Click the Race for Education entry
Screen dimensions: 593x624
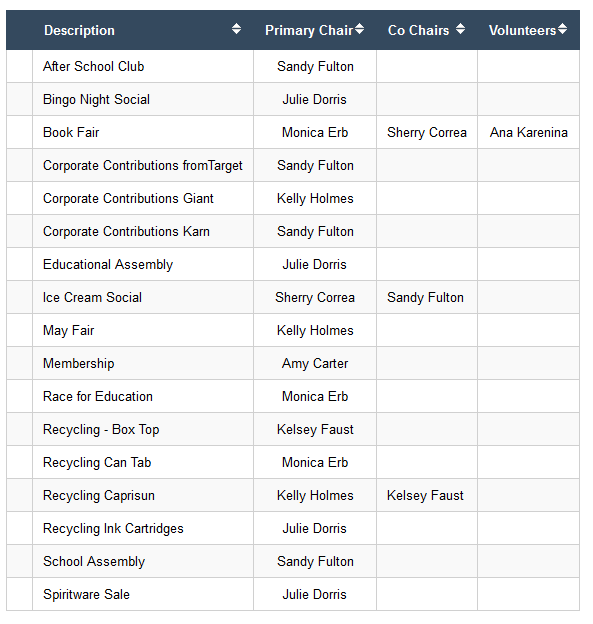pyautogui.click(x=98, y=397)
